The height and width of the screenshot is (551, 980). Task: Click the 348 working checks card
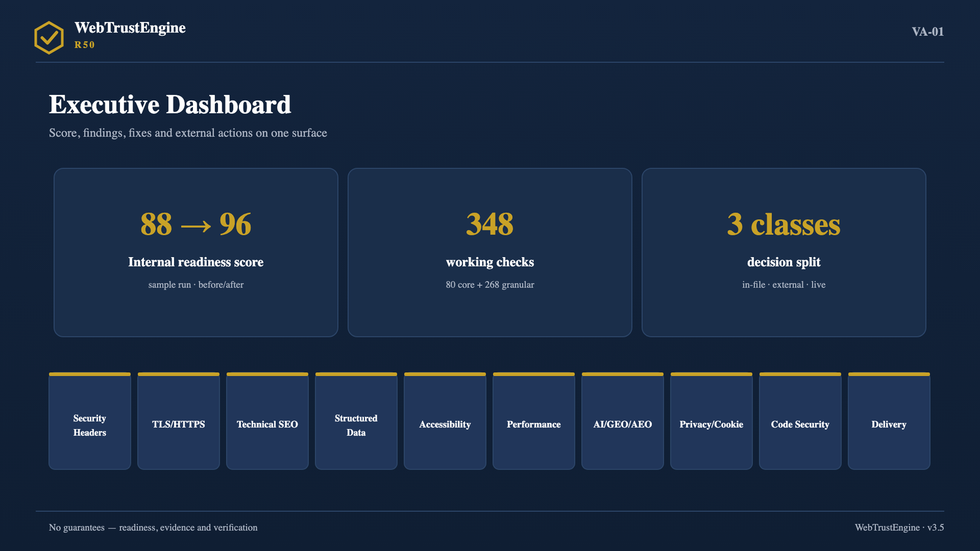(490, 252)
